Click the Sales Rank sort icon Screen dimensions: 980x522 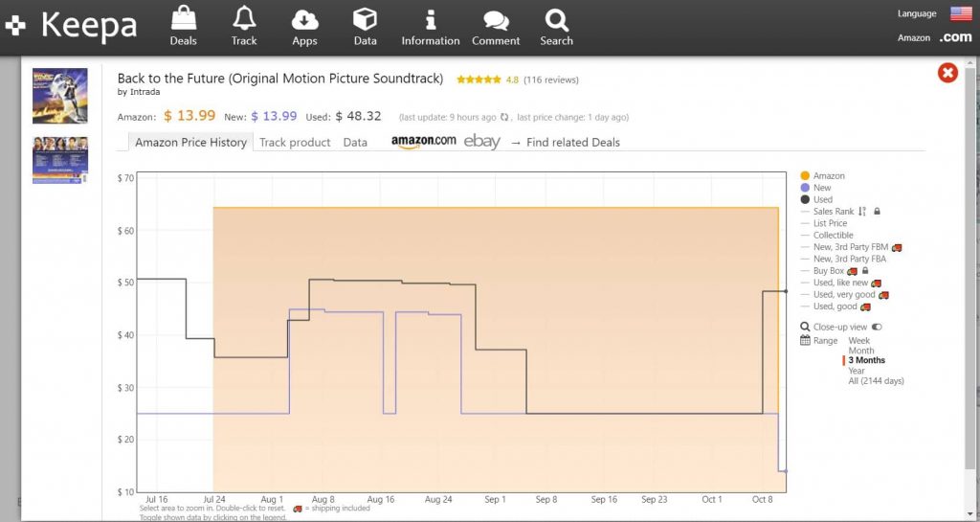[x=862, y=212]
